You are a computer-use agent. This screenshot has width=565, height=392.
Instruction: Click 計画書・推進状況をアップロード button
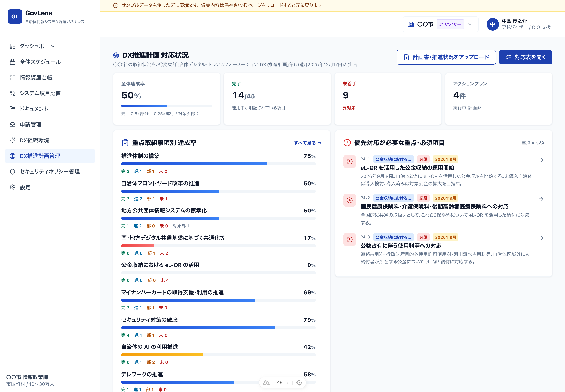[446, 57]
